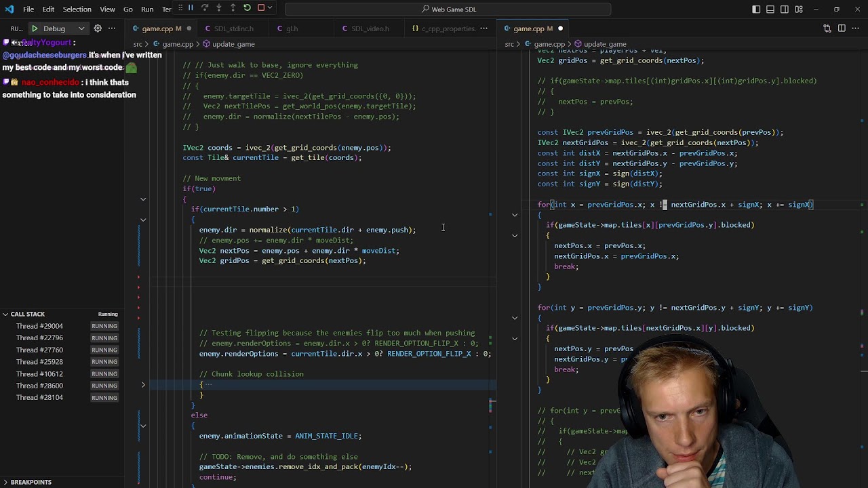Open left editor group more actions ellipsis

click(x=484, y=28)
